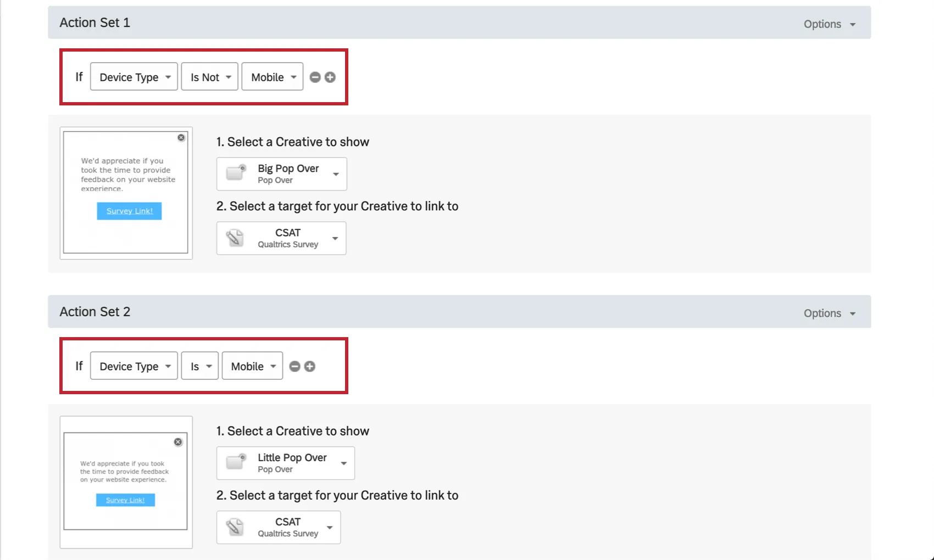Close the Big Pop Over creative preview

point(181,137)
